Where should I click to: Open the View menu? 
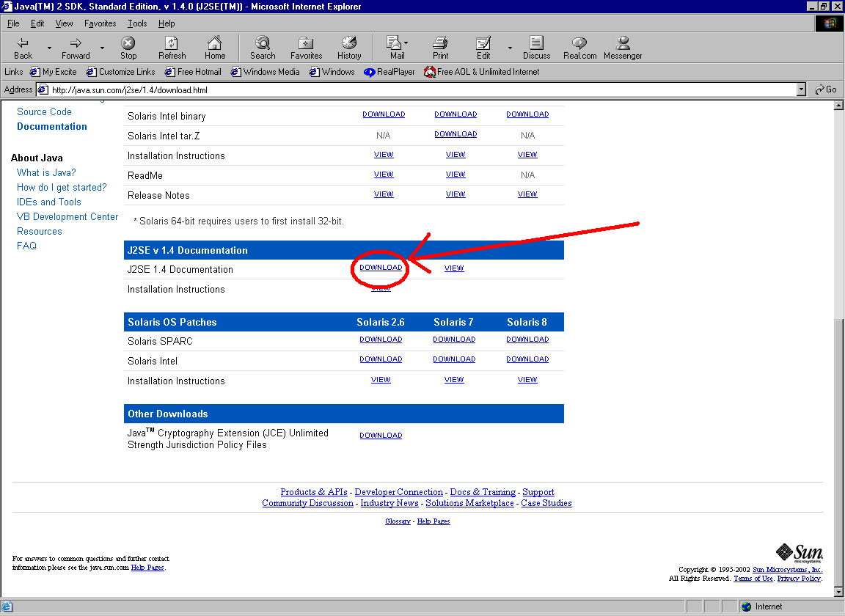[x=64, y=23]
